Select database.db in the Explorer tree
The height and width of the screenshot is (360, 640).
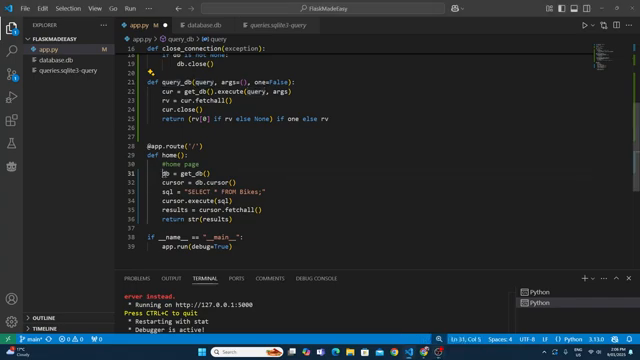[x=69, y=60]
